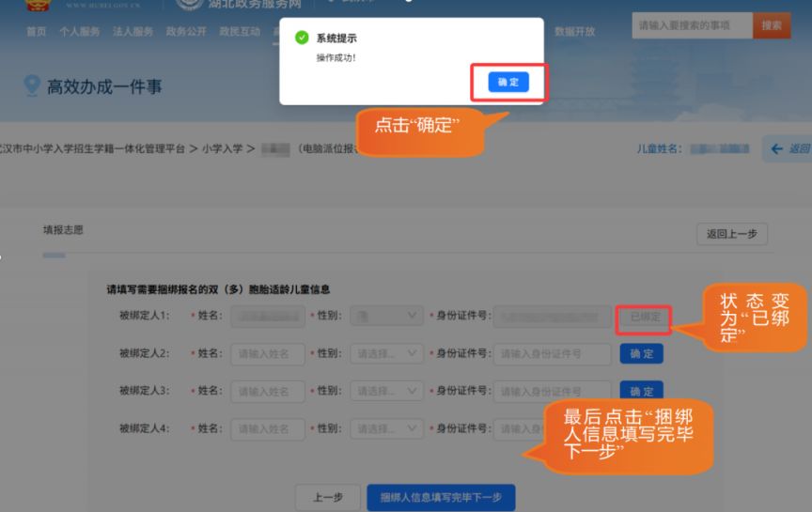
Task: Click the 儿童姓名 label
Action: [x=659, y=149]
